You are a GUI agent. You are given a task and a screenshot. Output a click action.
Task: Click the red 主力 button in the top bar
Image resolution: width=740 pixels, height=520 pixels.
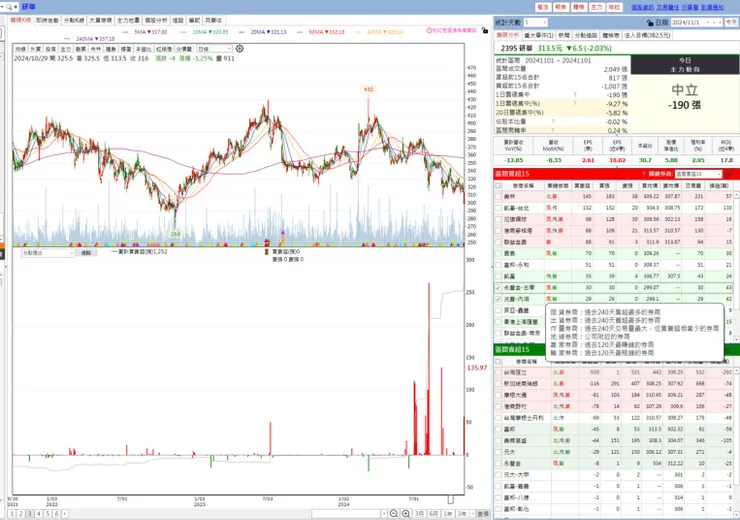(597, 7)
